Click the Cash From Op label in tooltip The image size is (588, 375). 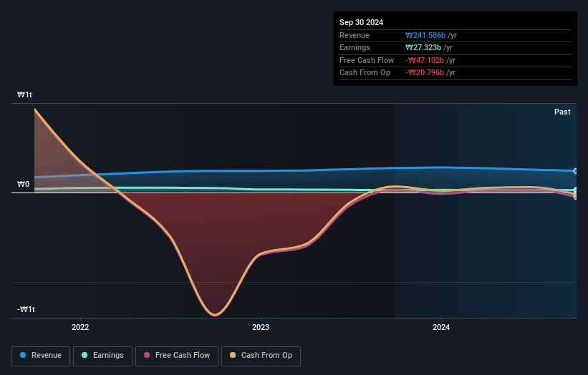coord(365,73)
